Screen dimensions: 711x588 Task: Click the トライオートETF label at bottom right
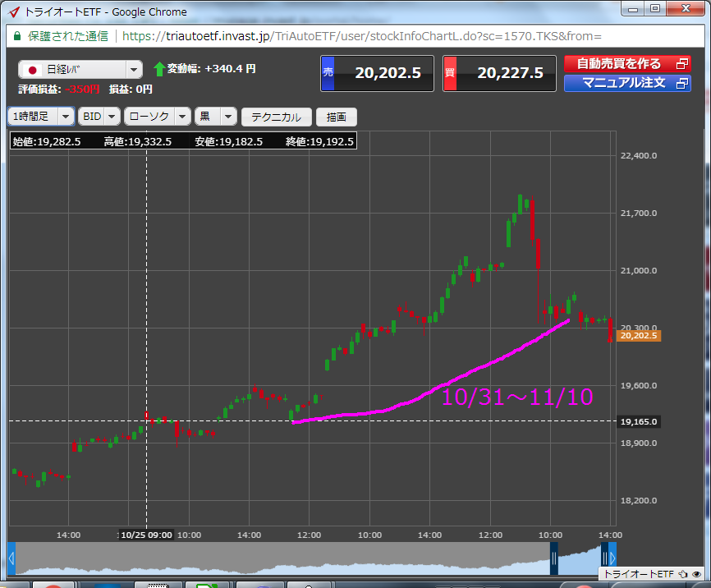coord(639,574)
